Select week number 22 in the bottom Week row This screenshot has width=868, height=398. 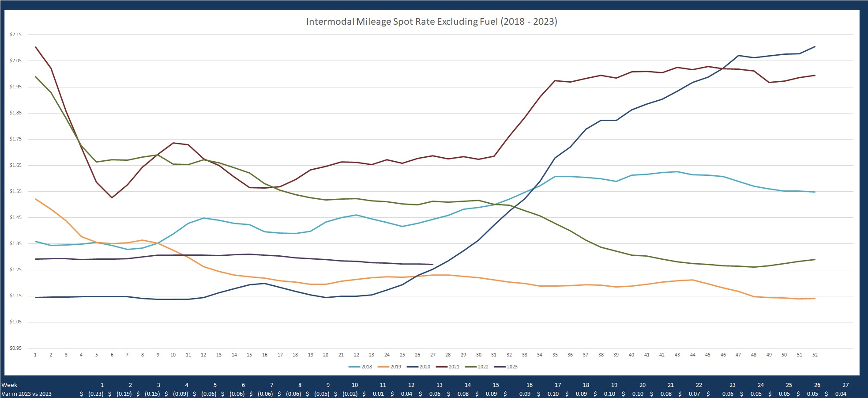tap(699, 385)
